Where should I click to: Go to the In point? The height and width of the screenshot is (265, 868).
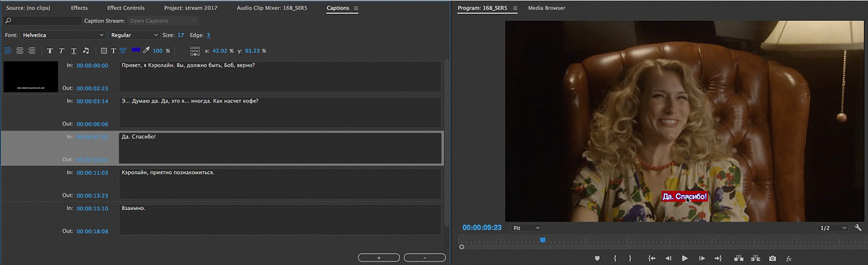652,258
